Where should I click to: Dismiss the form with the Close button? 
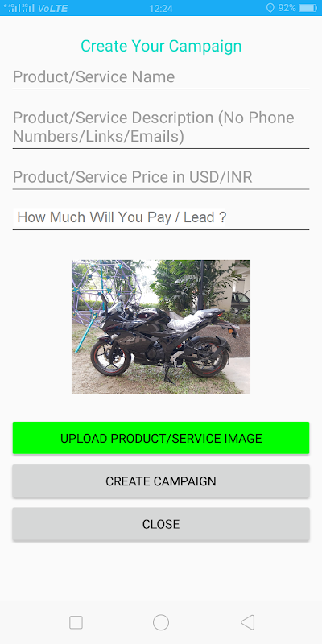(160, 524)
